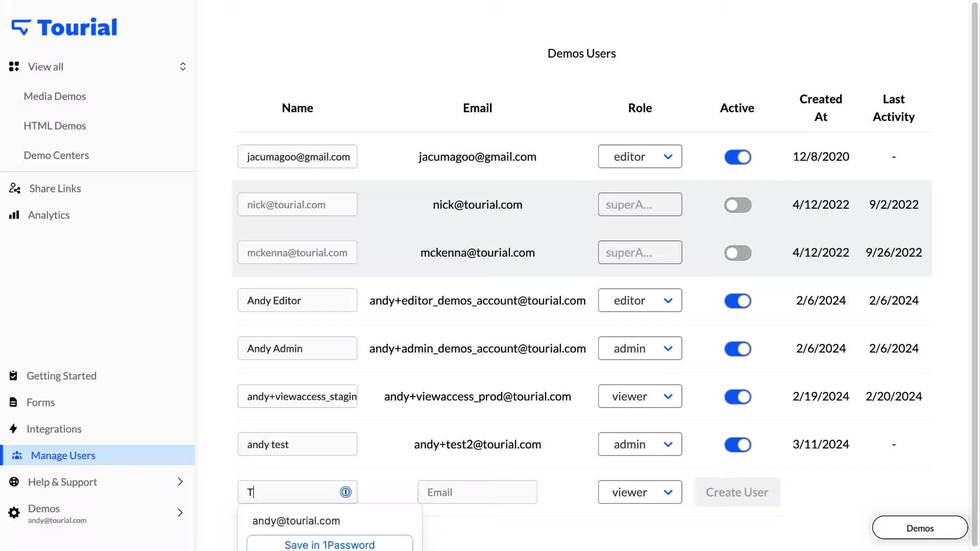
Task: Click the Share Links icon
Action: pos(15,188)
